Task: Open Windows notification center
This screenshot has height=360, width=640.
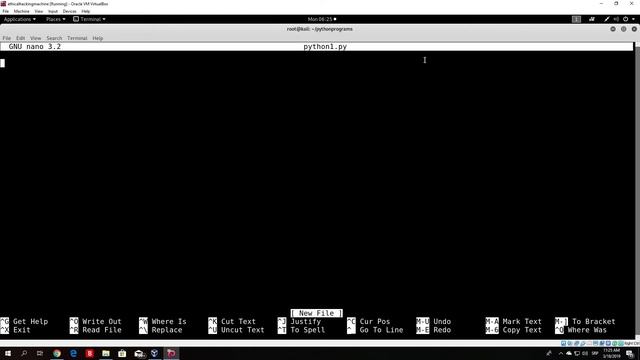Action: tap(630, 353)
